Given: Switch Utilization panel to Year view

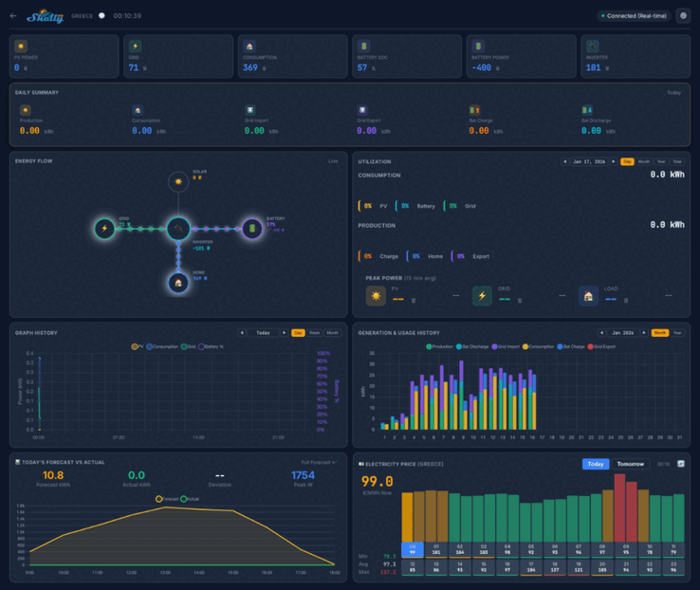Looking at the screenshot, I should pyautogui.click(x=661, y=162).
